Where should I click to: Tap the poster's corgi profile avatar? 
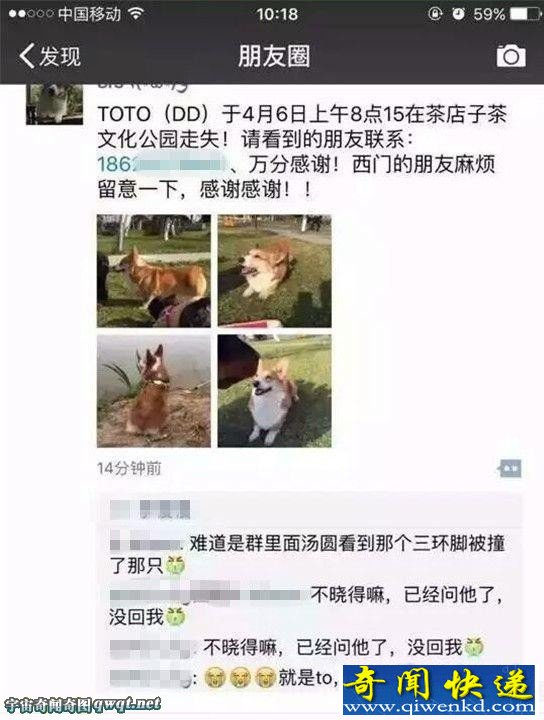point(54,104)
